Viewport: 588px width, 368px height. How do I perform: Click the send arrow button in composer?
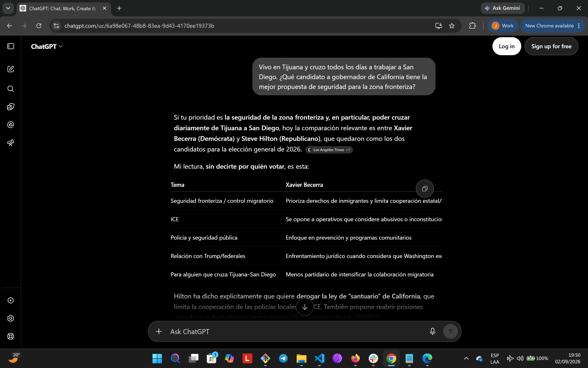450,331
